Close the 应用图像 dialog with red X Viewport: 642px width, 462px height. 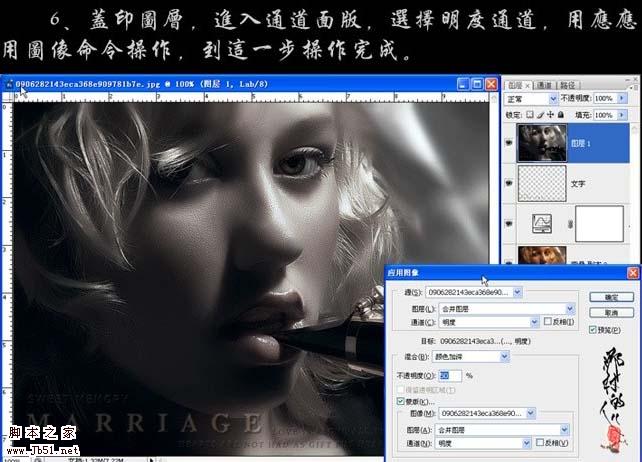click(633, 273)
